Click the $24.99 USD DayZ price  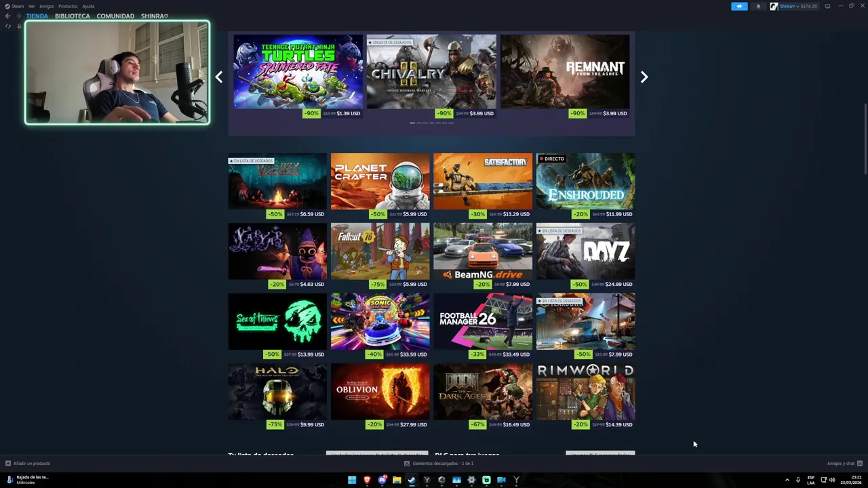[x=620, y=284]
